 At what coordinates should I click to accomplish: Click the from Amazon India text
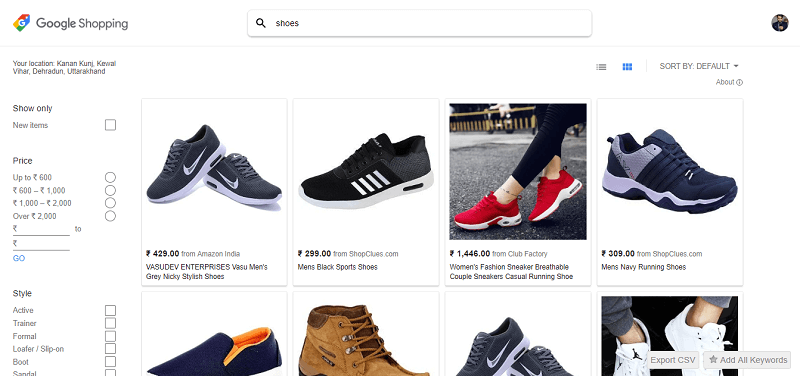point(211,254)
